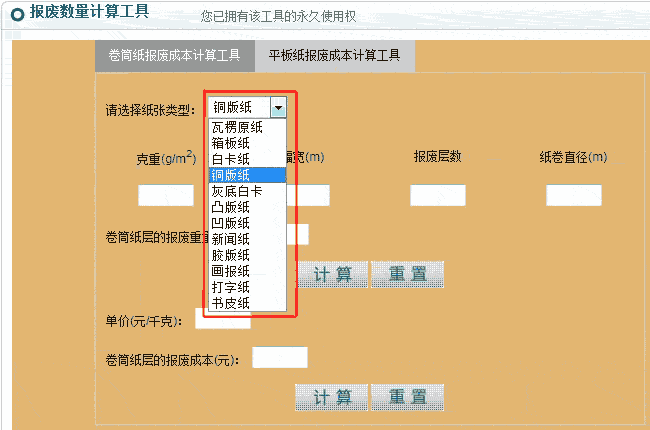Viewport: 650px width, 430px height.
Task: Pick the 新闻纸 option
Action: point(230,239)
